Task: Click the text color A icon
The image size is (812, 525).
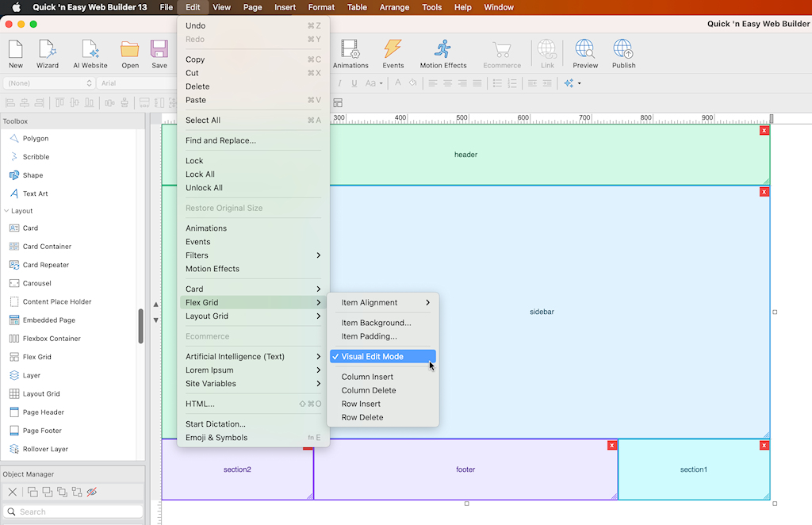Action: (x=398, y=82)
